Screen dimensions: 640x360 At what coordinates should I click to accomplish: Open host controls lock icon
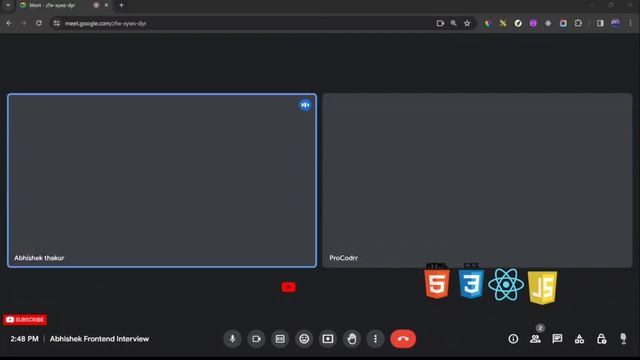tap(601, 339)
